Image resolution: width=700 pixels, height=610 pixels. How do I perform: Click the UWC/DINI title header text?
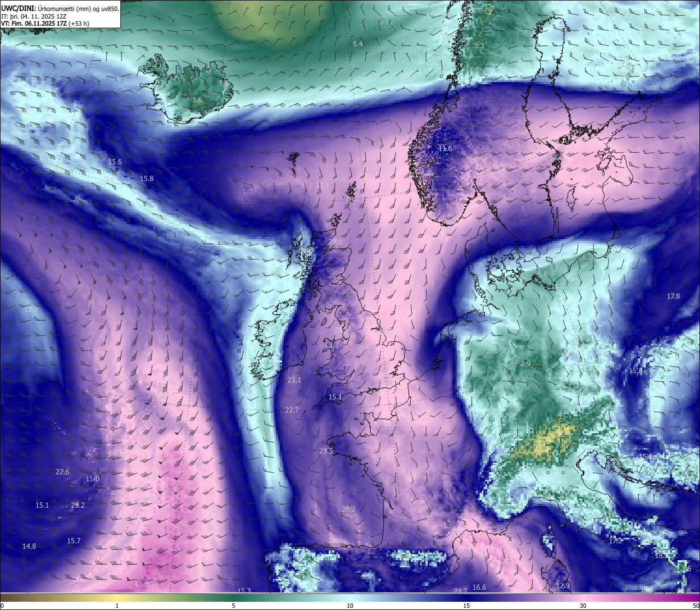[x=60, y=8]
